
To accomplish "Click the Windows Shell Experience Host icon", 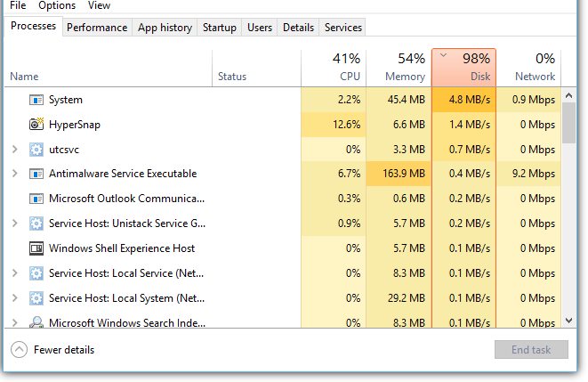I will (x=36, y=248).
